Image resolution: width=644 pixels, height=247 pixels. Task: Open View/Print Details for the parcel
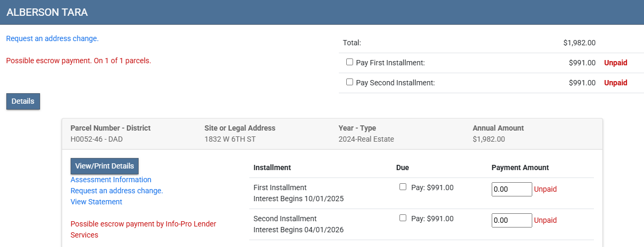(104, 166)
